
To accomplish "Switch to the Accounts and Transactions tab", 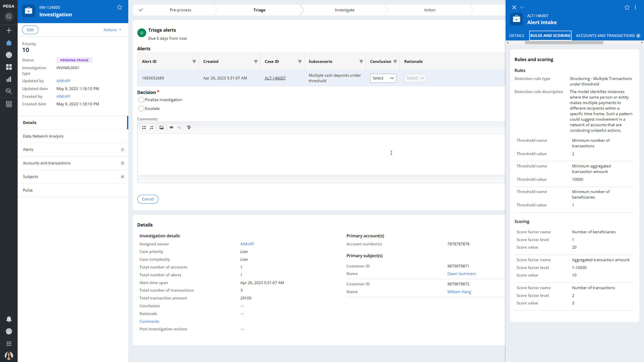I will [x=605, y=35].
